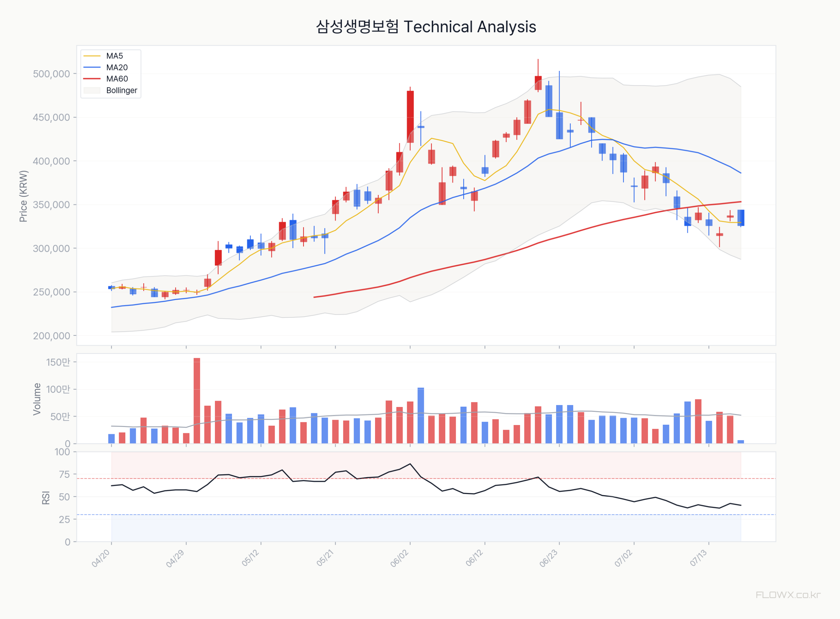Click the grey Bollinger patch in legend
Screen dimensions: 840x619
pos(92,90)
